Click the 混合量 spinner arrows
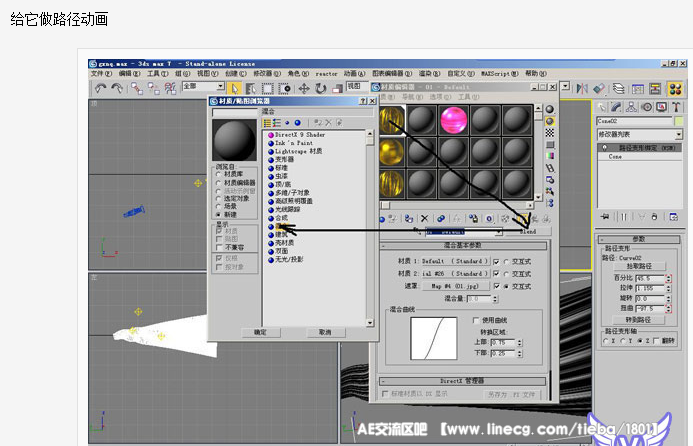The image size is (693, 446). [x=495, y=299]
